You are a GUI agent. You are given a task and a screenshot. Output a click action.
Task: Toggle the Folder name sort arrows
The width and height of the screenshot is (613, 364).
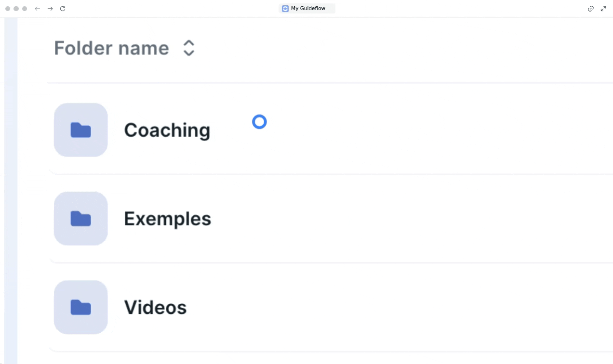pyautogui.click(x=189, y=48)
